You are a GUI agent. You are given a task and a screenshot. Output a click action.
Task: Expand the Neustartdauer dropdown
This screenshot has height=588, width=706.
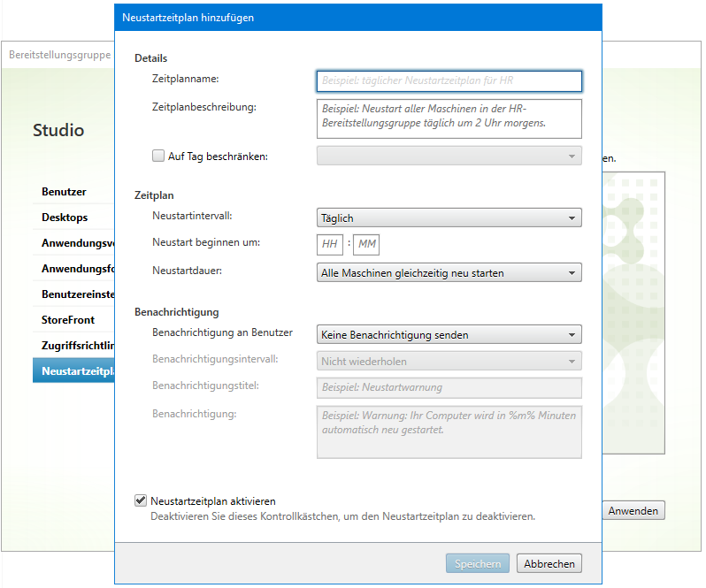coord(449,273)
